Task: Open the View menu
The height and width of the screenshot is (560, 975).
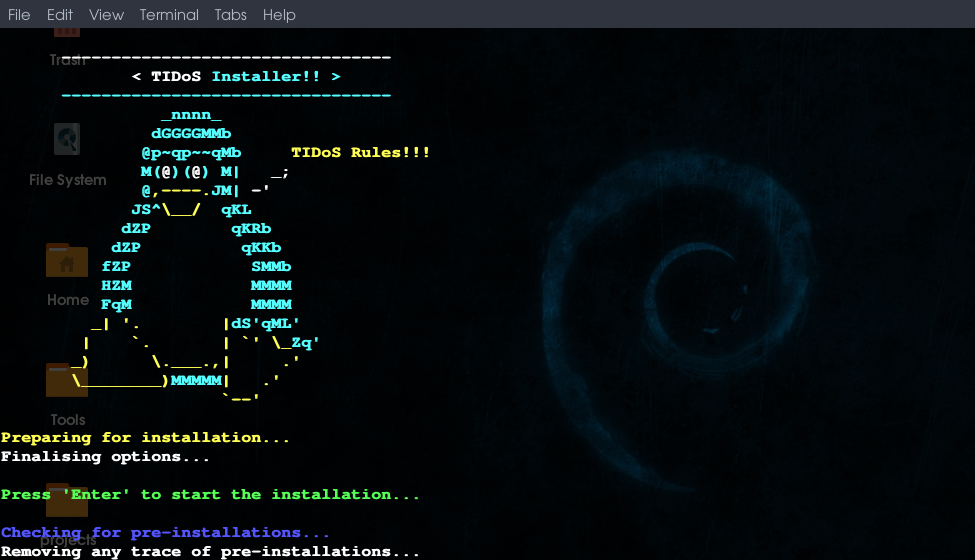Action: pyautogui.click(x=106, y=14)
